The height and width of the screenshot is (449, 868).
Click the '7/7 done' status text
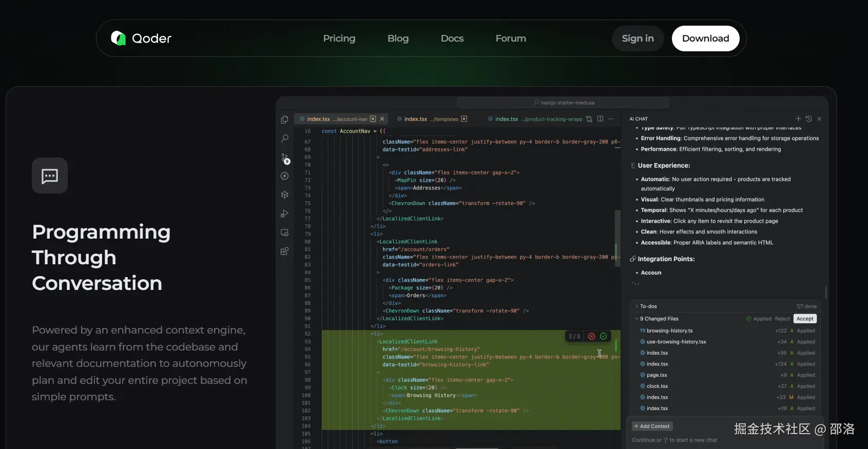[x=806, y=306]
